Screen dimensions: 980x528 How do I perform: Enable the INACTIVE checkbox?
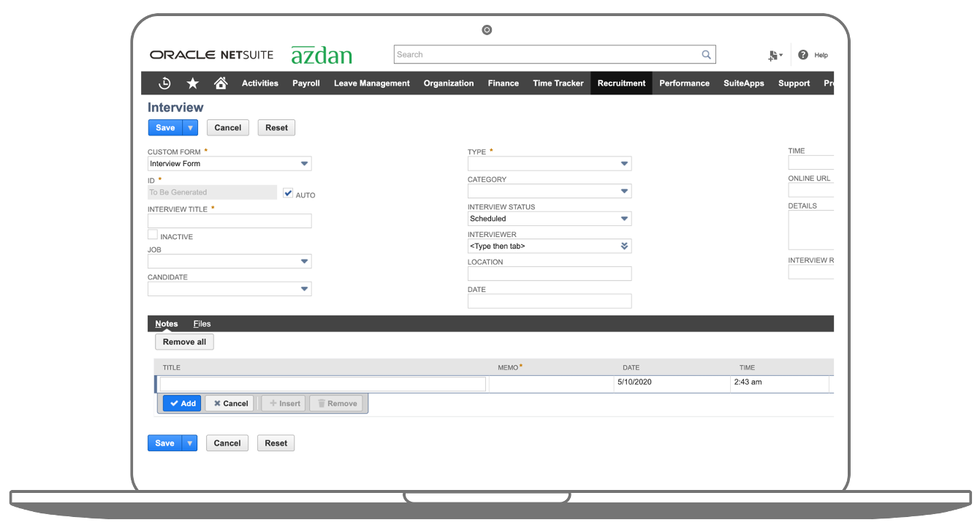(152, 235)
